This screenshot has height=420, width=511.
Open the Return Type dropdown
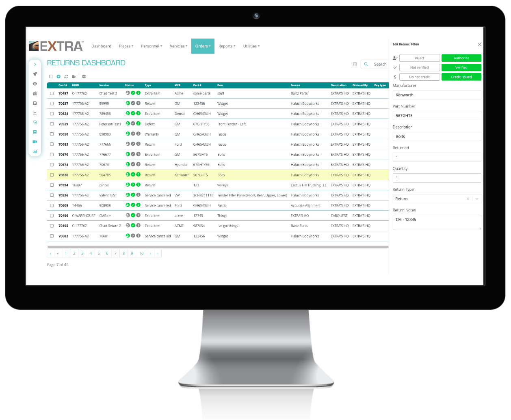[x=476, y=198]
